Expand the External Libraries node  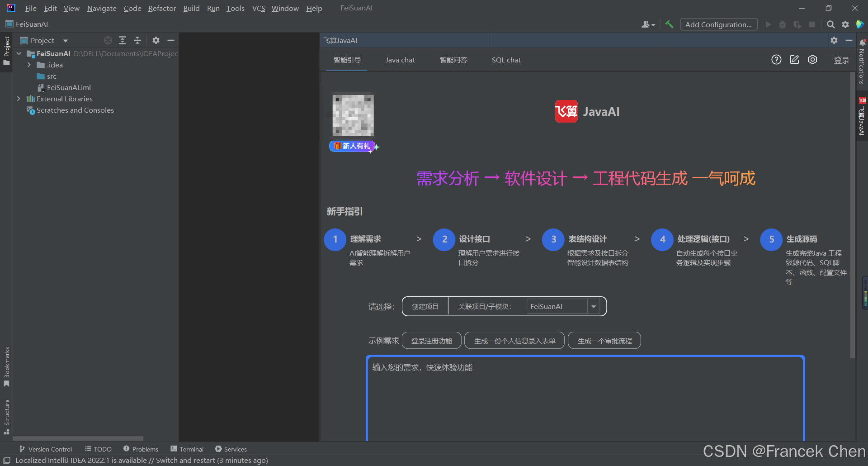[19, 99]
